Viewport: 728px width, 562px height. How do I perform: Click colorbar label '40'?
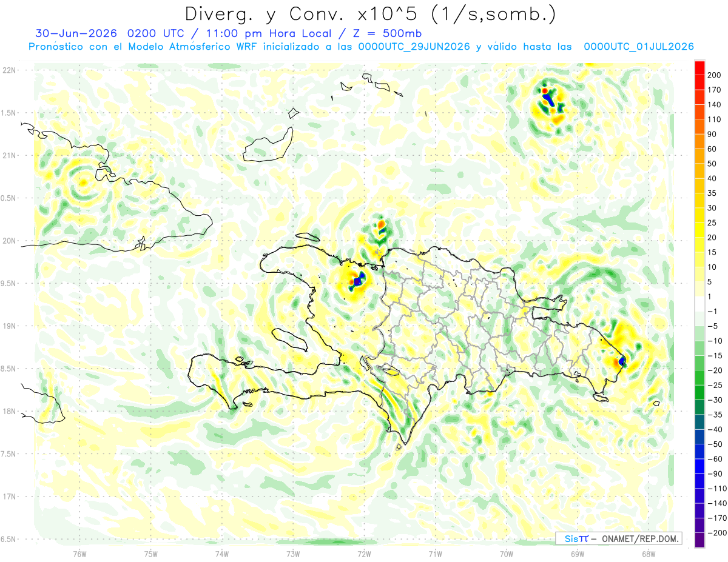pos(713,178)
